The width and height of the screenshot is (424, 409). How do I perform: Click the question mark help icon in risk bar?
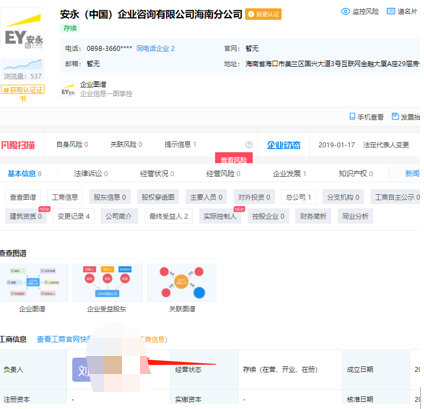(x=249, y=145)
